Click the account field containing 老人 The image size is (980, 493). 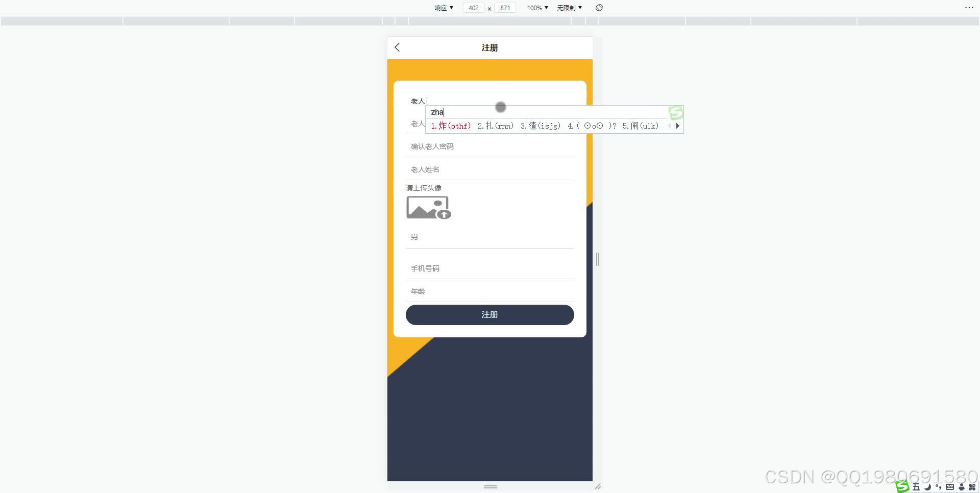(x=490, y=101)
